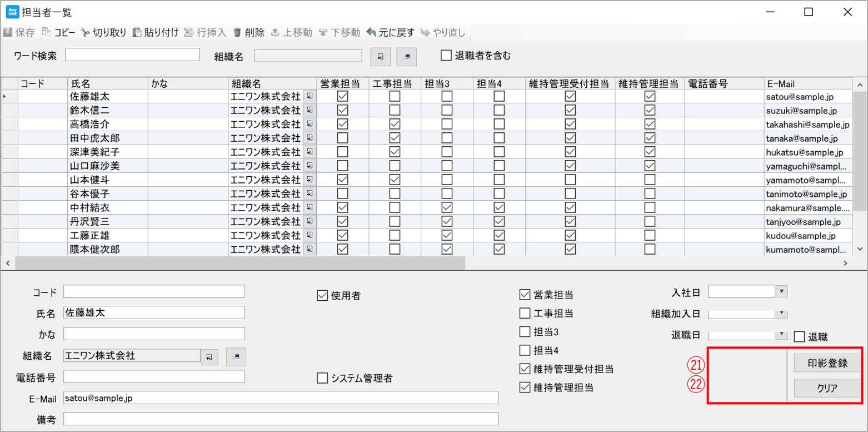Click the ワード検索 input field
The height and width of the screenshot is (432, 868).
pyautogui.click(x=132, y=55)
